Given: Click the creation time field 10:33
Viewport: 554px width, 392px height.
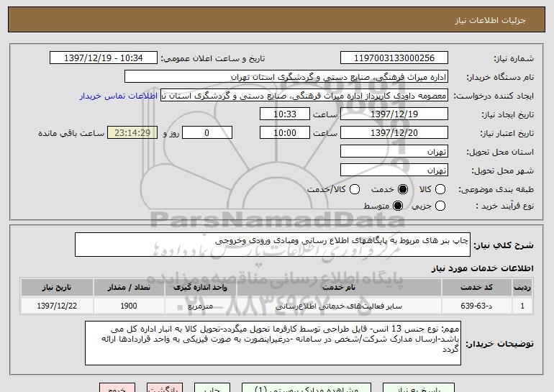Looking at the screenshot, I should click(285, 114).
